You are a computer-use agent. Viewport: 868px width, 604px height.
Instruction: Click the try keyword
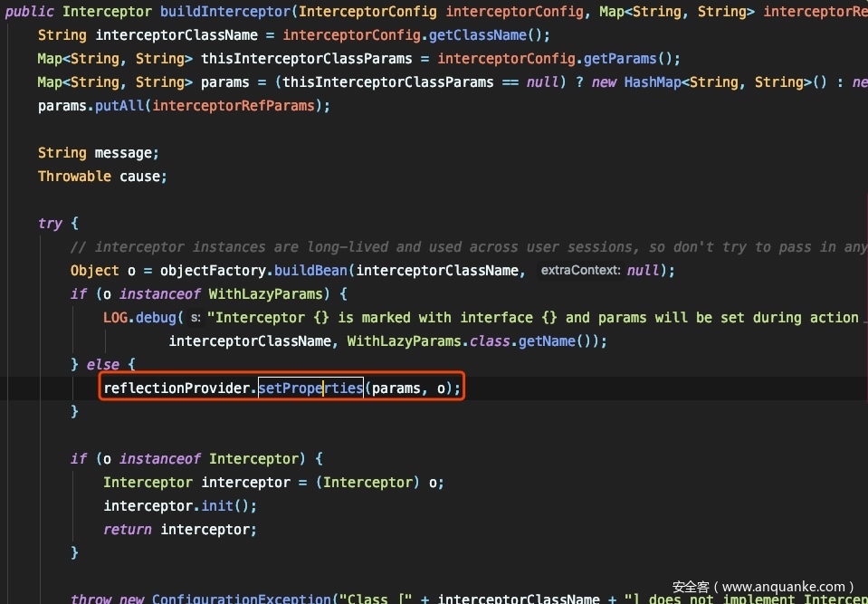(50, 224)
